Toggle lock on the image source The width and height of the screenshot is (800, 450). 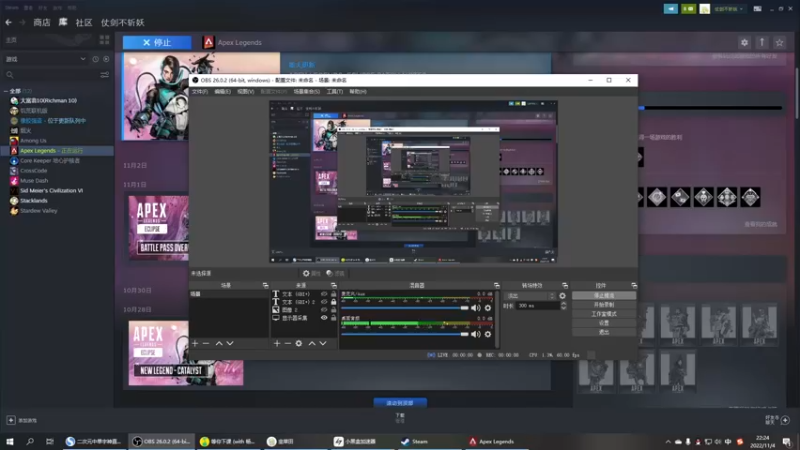click(334, 310)
